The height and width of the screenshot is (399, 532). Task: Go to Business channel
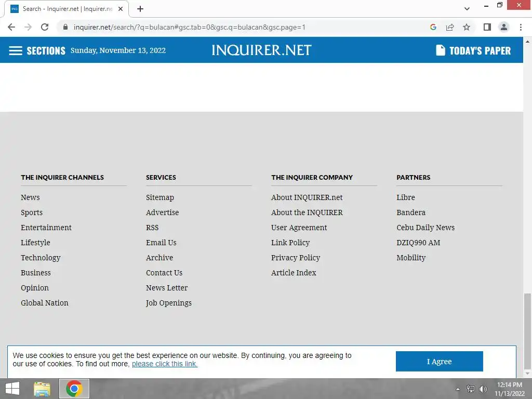(36, 273)
